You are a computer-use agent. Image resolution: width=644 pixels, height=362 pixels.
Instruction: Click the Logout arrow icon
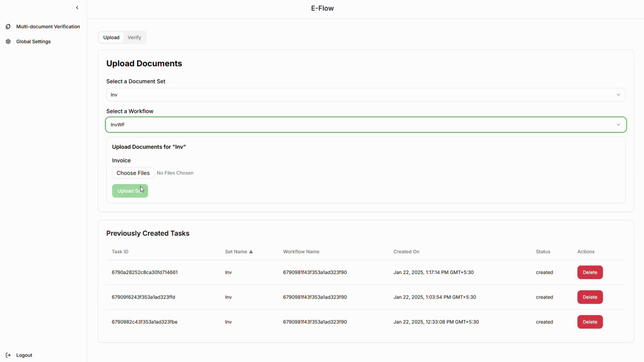pos(8,355)
